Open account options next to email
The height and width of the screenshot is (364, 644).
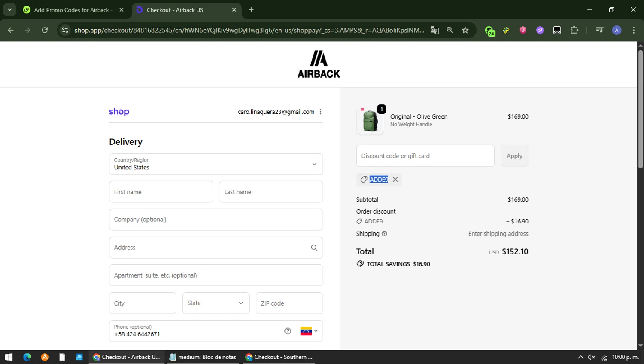tap(320, 112)
